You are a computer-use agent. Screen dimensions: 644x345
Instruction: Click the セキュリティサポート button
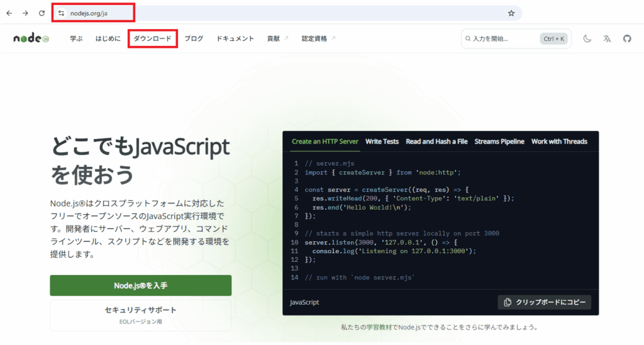141,315
